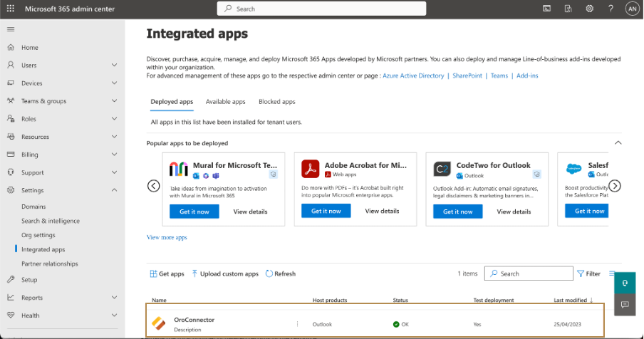Open the app launcher waffle icon
This screenshot has height=339, width=644.
tap(10, 9)
